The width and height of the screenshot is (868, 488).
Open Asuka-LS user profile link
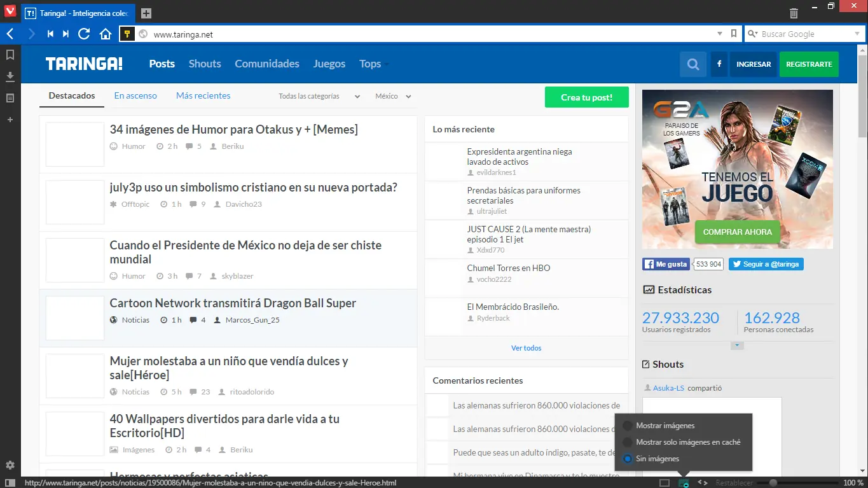(668, 388)
